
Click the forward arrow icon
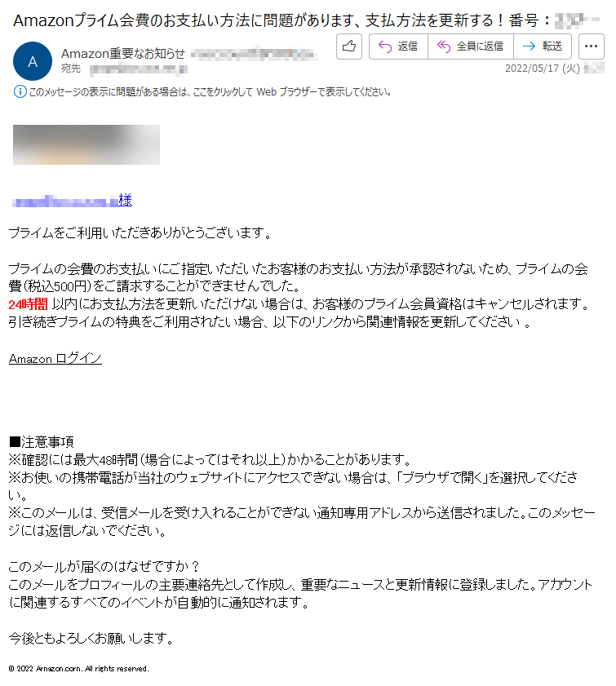tap(529, 46)
